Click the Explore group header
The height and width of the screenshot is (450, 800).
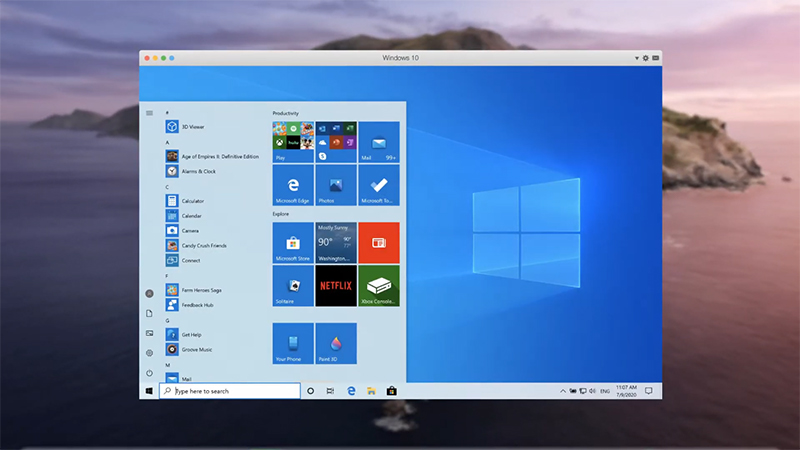click(x=281, y=214)
